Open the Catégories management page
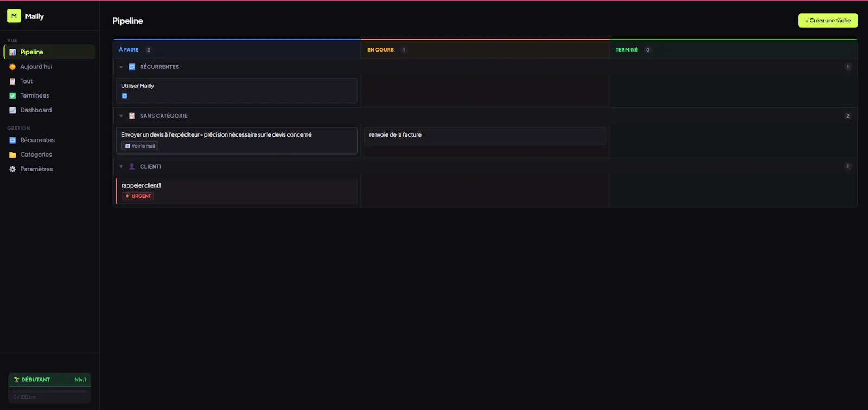The image size is (868, 410). [50, 155]
